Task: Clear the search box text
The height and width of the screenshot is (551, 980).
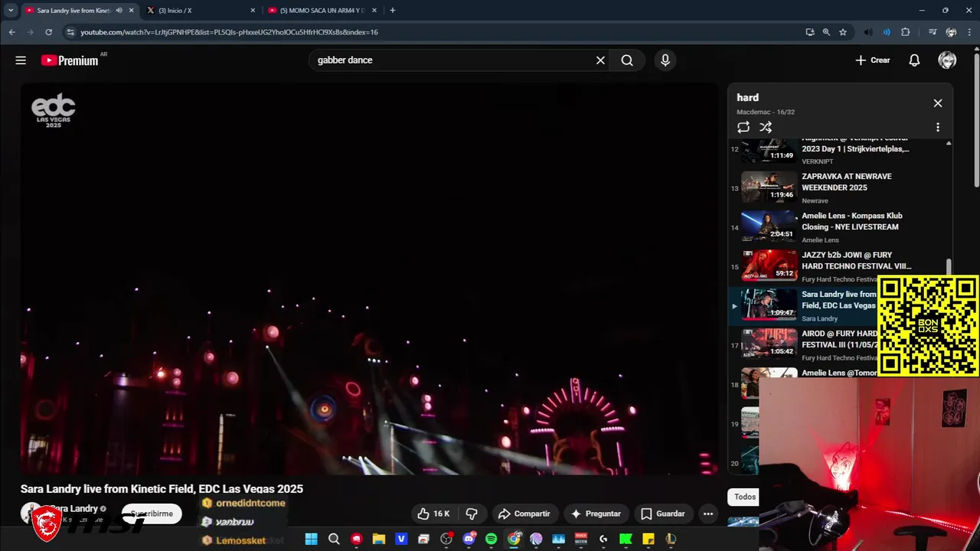Action: pyautogui.click(x=600, y=60)
